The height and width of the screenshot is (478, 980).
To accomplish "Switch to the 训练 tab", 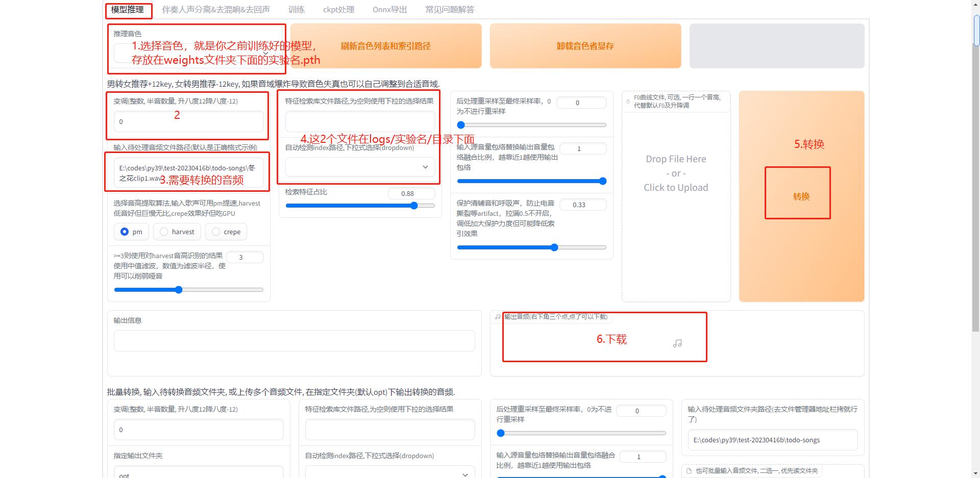I will tap(296, 9).
